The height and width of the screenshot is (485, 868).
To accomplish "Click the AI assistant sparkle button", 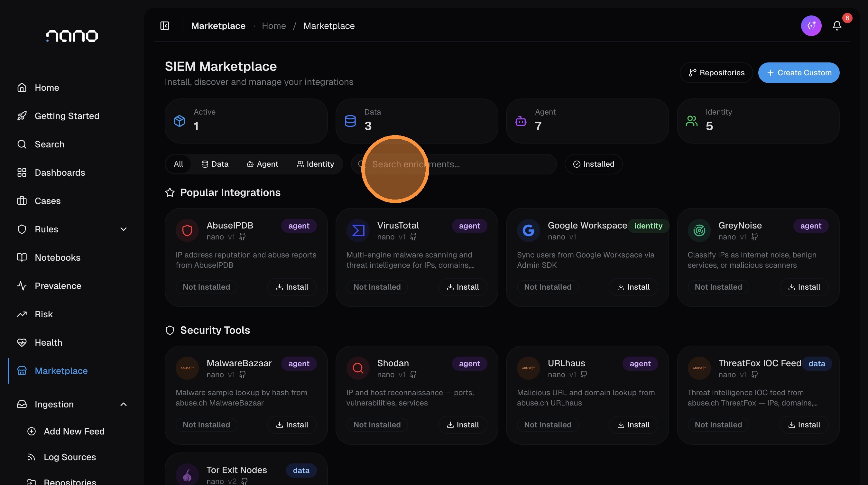I will tap(811, 26).
